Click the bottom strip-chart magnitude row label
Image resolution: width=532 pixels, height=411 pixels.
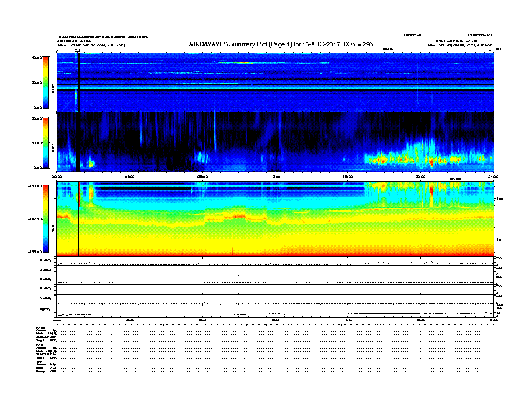[44, 310]
